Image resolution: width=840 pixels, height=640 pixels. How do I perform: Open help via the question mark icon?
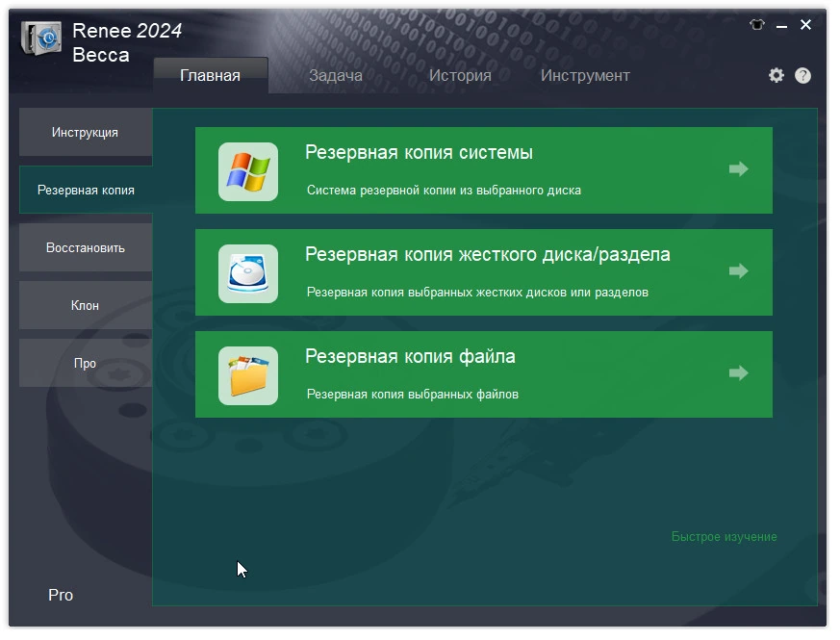coord(802,76)
